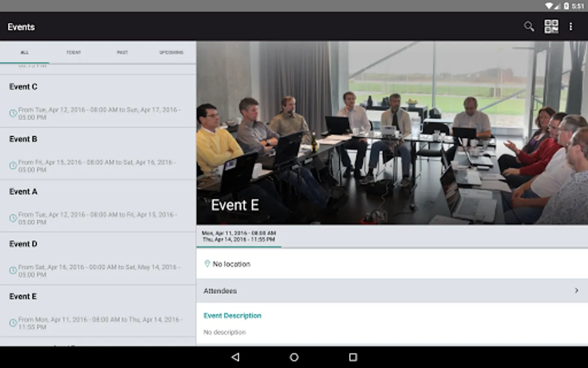Image resolution: width=588 pixels, height=368 pixels.
Task: Select Event A in the list
Action: click(98, 206)
